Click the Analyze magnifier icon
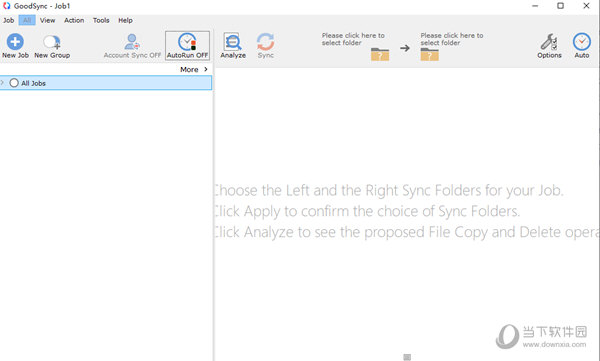Viewport: 600px width, 361px height. pyautogui.click(x=233, y=42)
